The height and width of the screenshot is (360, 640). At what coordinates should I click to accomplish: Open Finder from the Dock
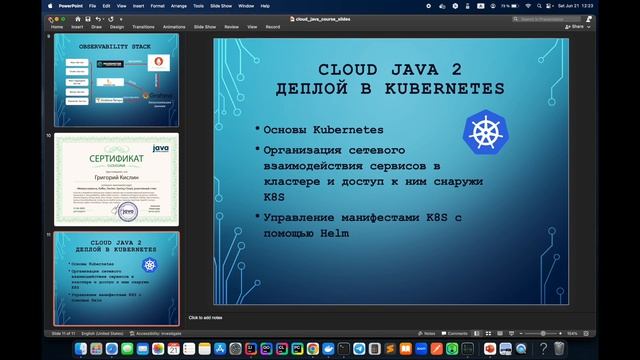(x=81, y=349)
